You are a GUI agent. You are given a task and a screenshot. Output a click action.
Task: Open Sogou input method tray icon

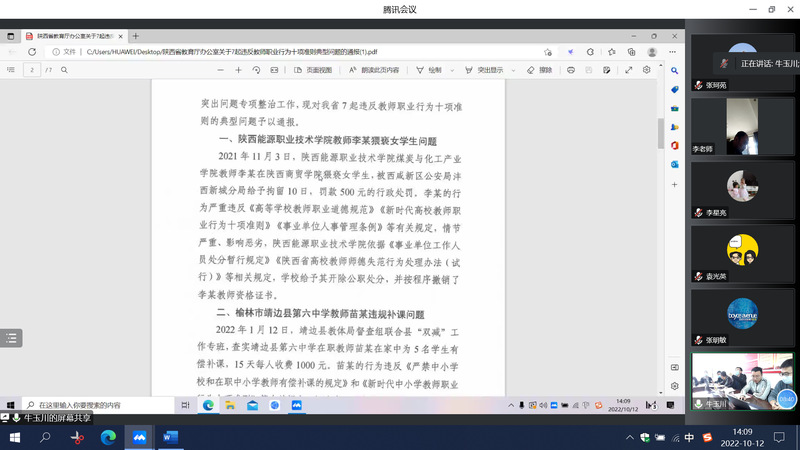coord(707,438)
